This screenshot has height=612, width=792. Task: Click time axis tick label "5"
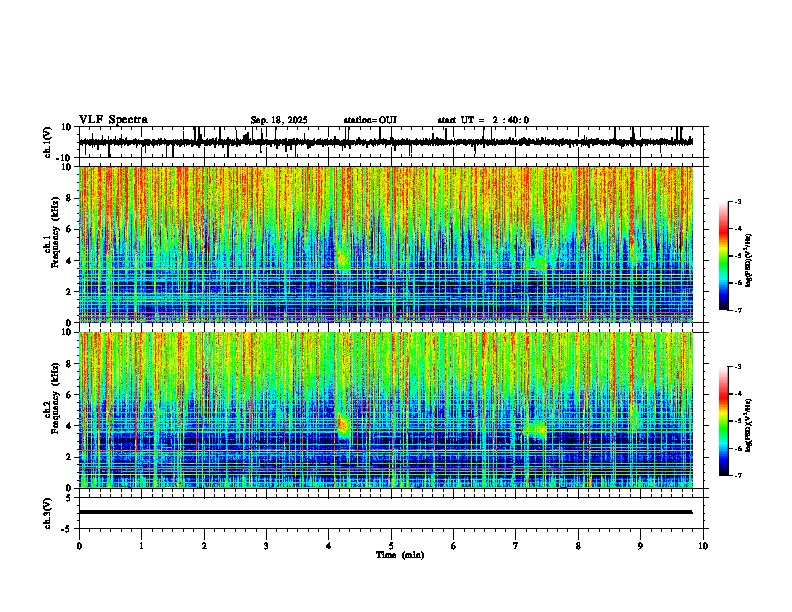(x=391, y=546)
